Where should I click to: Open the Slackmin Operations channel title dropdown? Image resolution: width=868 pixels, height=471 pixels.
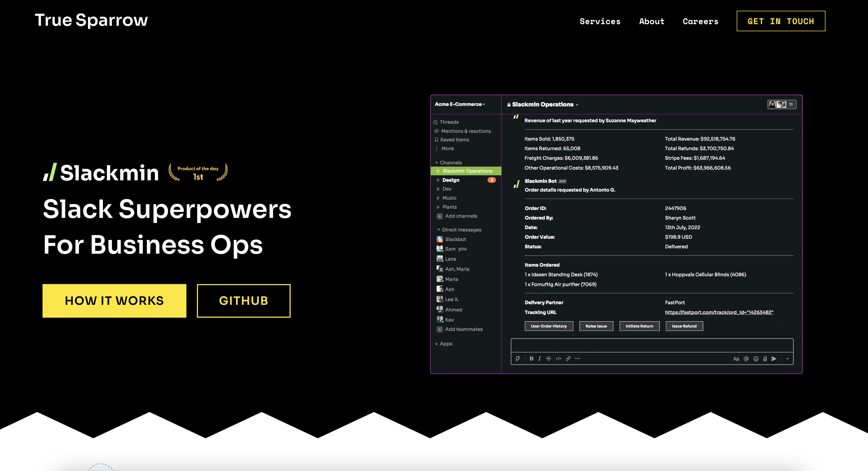pyautogui.click(x=543, y=104)
